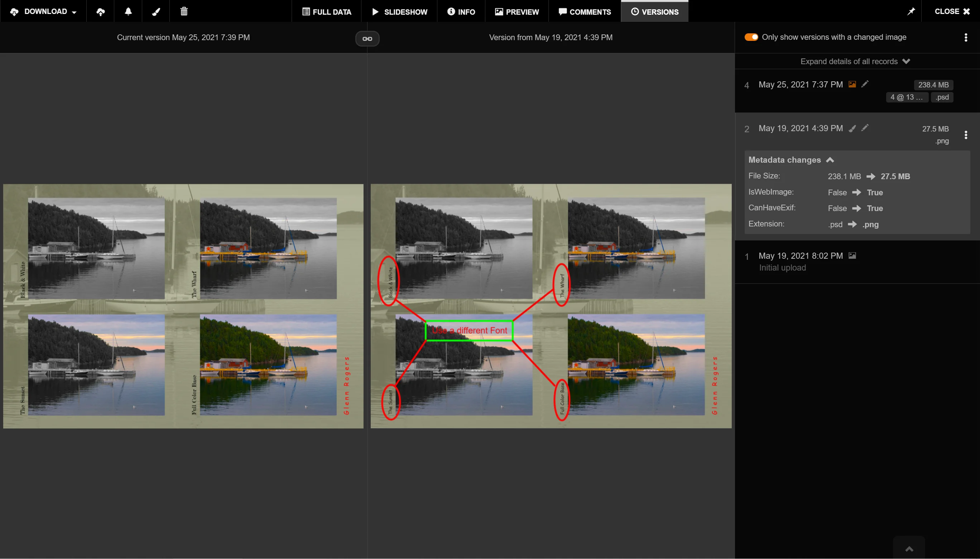Expand details of all records
The width and height of the screenshot is (980, 559).
click(x=855, y=61)
